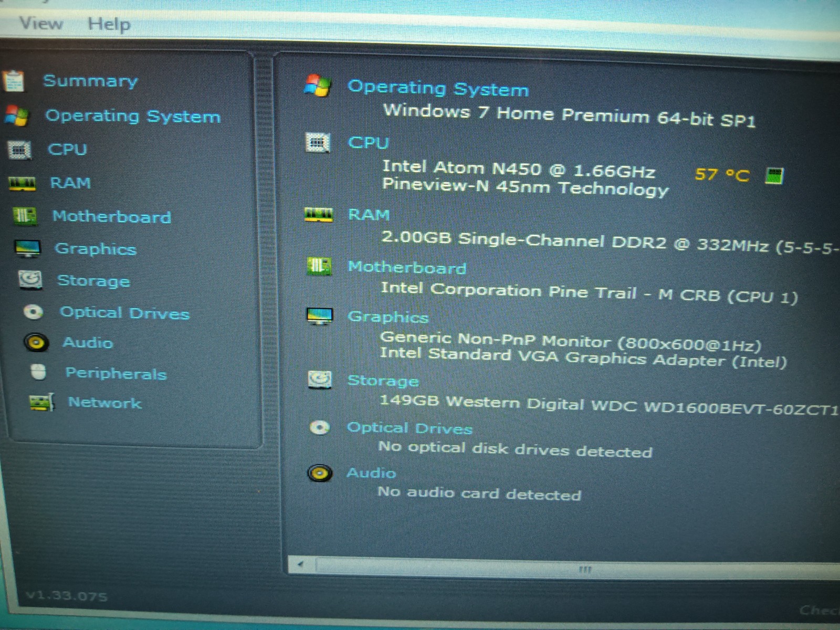Open the Optical Drives heading link in summary

(x=409, y=428)
